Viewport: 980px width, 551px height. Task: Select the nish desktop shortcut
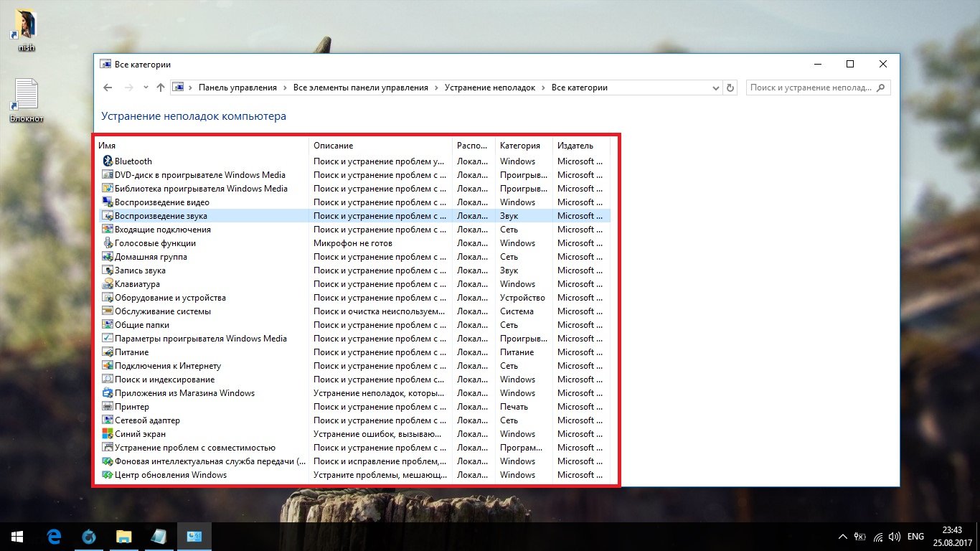coord(27,30)
